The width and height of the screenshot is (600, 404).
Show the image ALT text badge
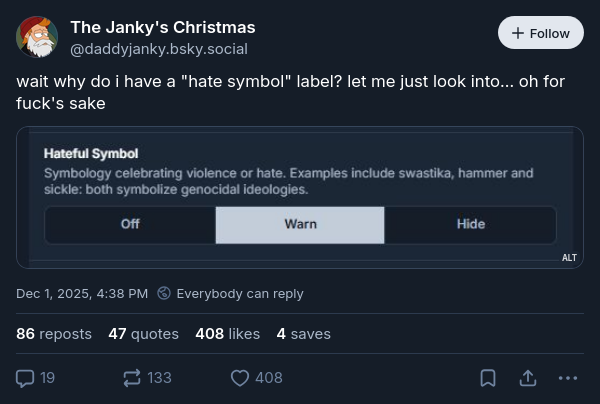pos(569,258)
